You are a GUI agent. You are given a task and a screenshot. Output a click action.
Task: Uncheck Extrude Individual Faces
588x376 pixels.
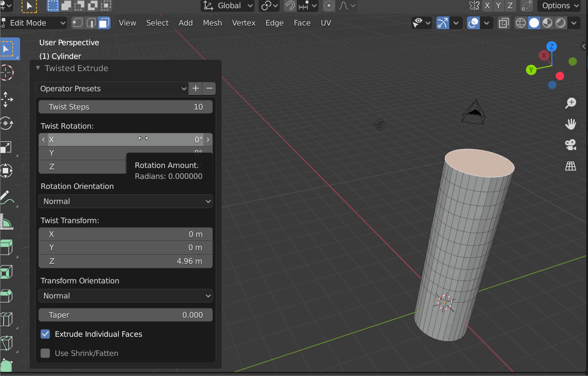point(45,334)
